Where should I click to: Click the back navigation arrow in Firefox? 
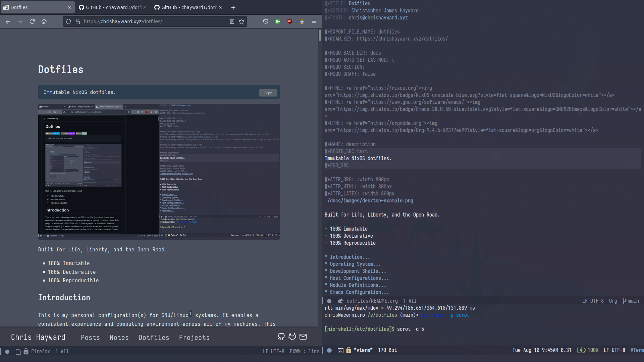(x=8, y=21)
